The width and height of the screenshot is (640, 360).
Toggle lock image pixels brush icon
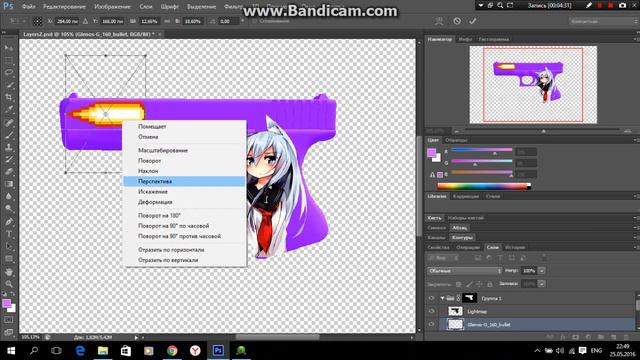pos(469,284)
